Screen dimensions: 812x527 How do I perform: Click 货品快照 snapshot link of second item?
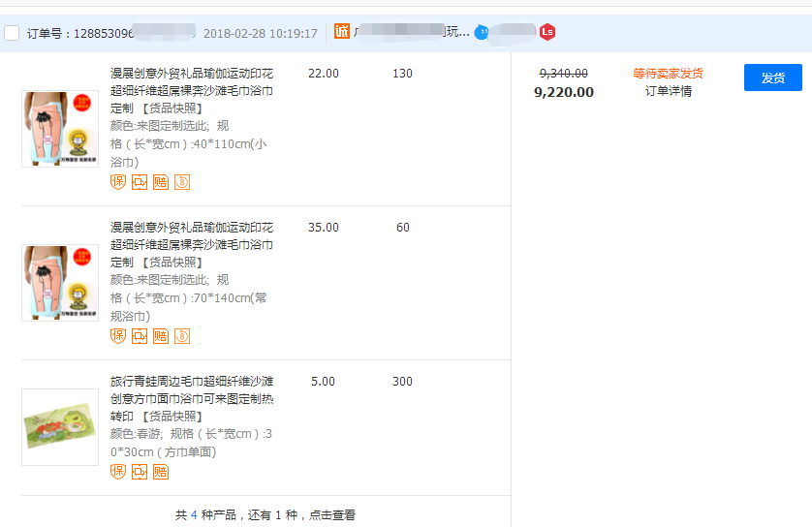[x=172, y=263]
